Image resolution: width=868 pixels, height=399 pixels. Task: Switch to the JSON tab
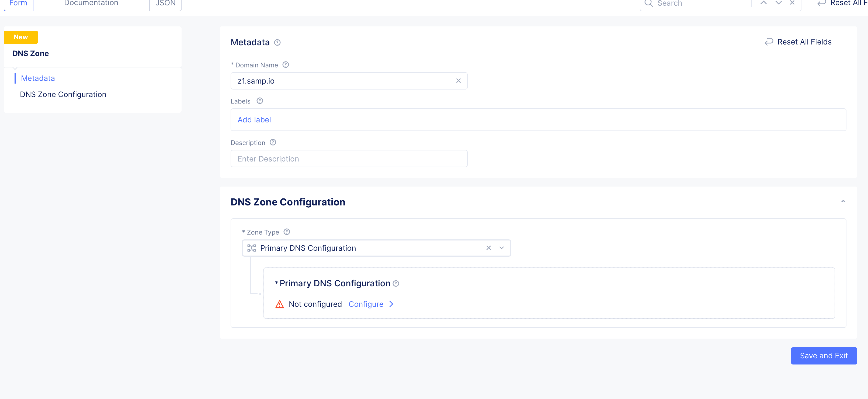pos(165,4)
